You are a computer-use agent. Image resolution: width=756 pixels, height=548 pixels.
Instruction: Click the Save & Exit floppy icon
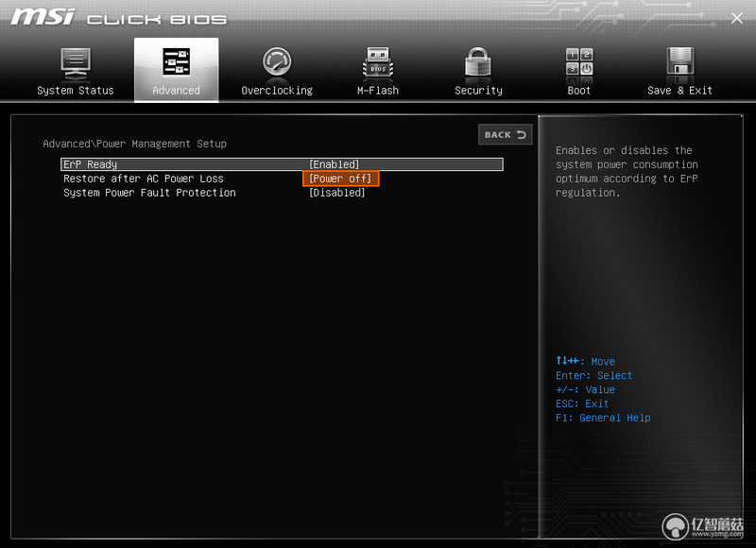[679, 61]
